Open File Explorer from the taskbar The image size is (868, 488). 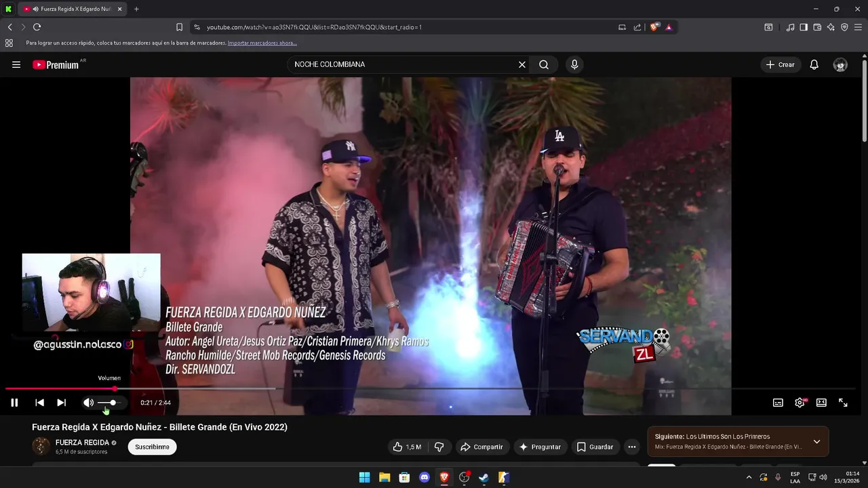(x=384, y=477)
